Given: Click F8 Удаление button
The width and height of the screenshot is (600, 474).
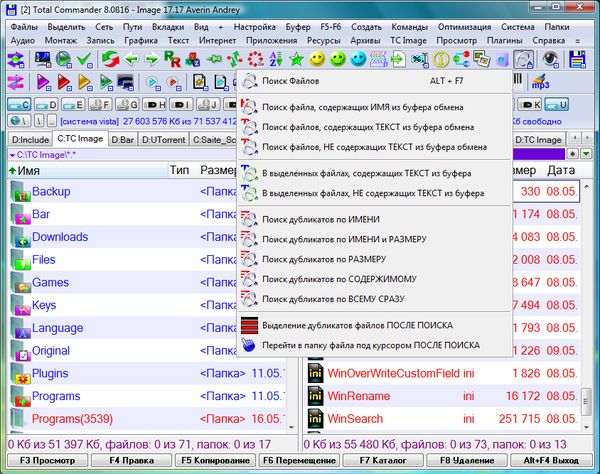Looking at the screenshot, I should click(x=467, y=460).
